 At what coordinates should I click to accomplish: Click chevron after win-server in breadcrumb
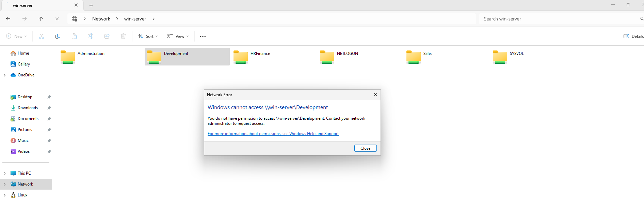pyautogui.click(x=154, y=19)
